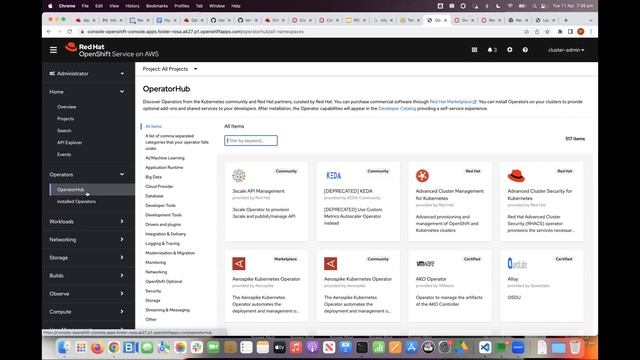Viewport: 640px width, 360px height.
Task: Click the Red Hat OpenShift logo
Action: pos(112,50)
